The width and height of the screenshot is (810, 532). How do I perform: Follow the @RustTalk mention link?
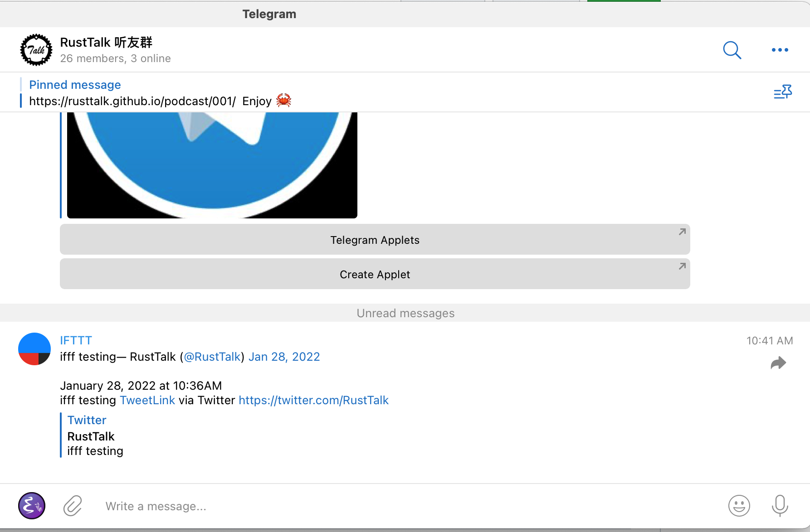coord(212,357)
